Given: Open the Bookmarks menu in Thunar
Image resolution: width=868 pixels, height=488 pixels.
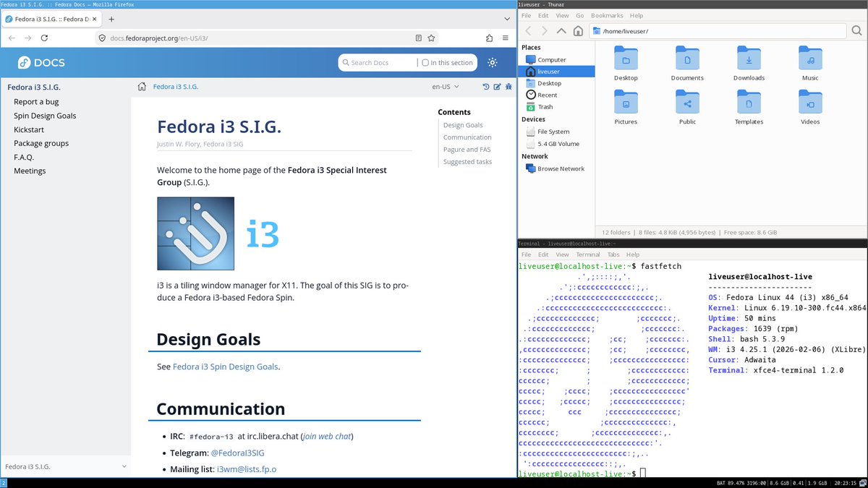Looking at the screenshot, I should pos(606,15).
